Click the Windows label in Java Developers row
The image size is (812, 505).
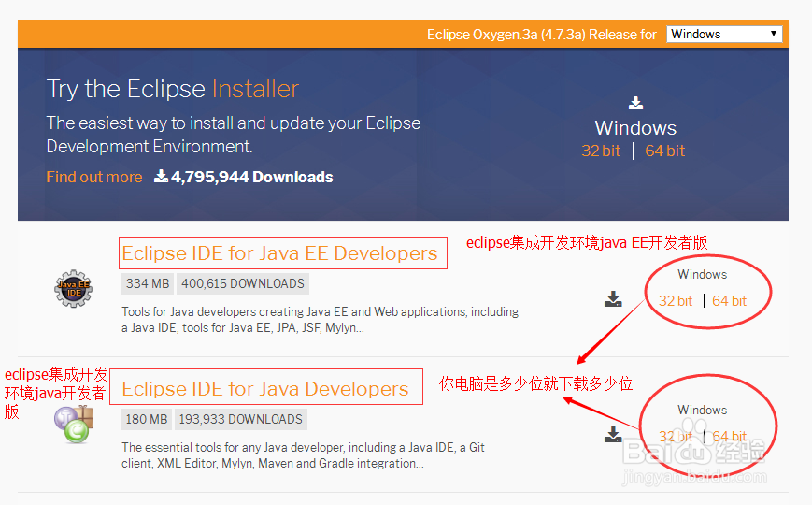(x=703, y=411)
